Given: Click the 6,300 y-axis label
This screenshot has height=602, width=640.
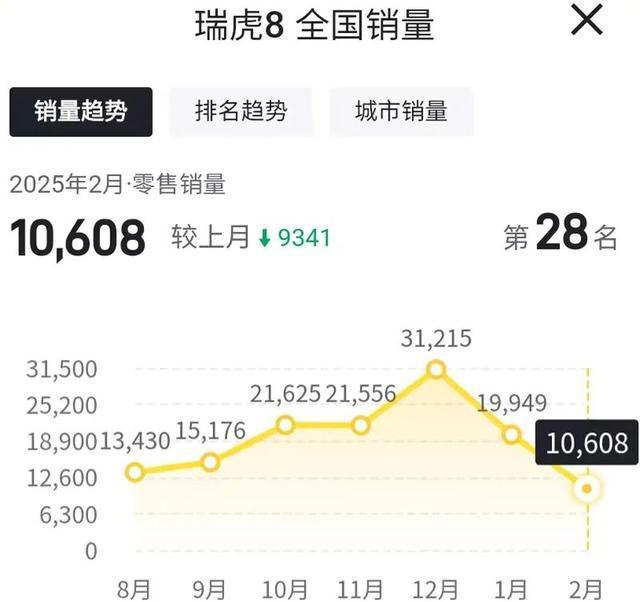Looking at the screenshot, I should [x=68, y=515].
